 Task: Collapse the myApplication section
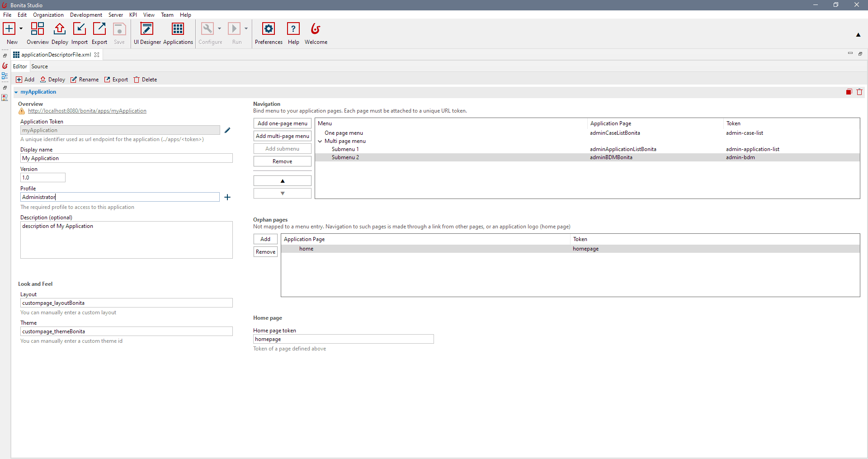pyautogui.click(x=16, y=92)
